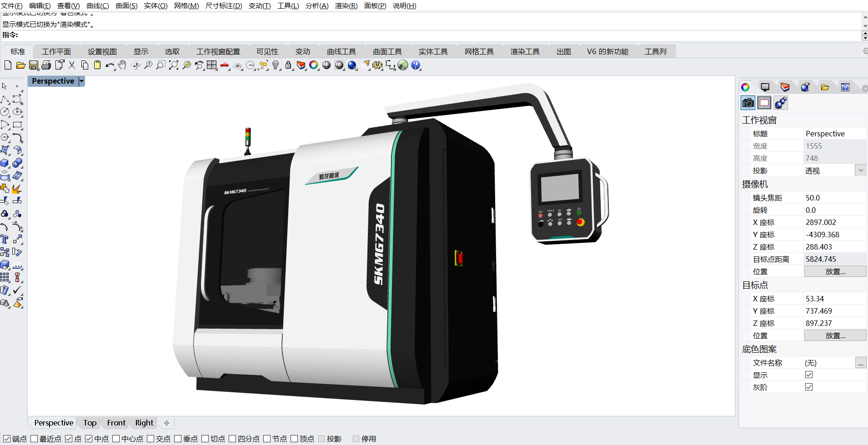Image resolution: width=868 pixels, height=445 pixels.
Task: Switch to the Front viewport tab
Action: tap(115, 423)
